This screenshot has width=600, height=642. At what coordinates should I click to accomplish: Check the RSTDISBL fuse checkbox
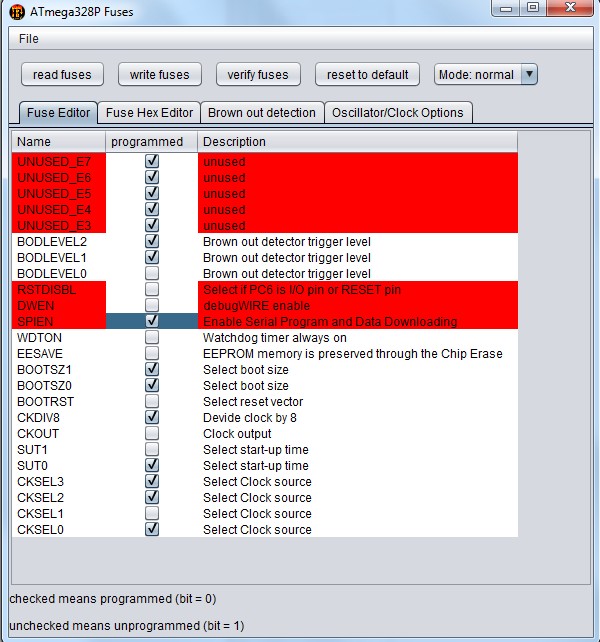[x=152, y=289]
